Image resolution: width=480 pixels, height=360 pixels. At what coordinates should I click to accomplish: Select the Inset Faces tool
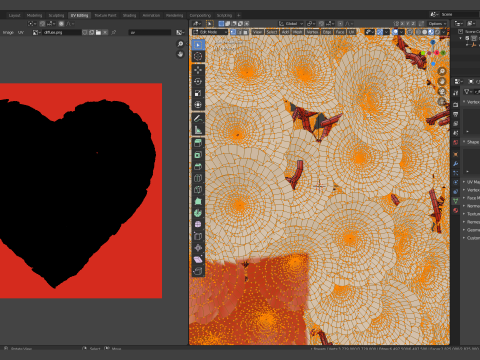(x=198, y=155)
